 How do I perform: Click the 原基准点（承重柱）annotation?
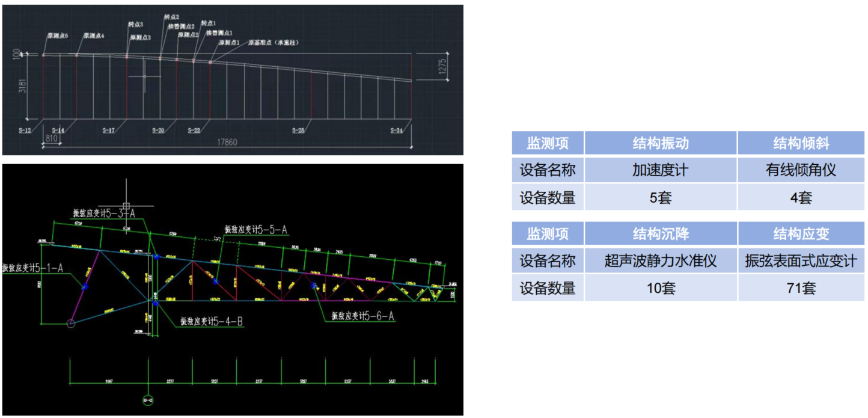(274, 43)
